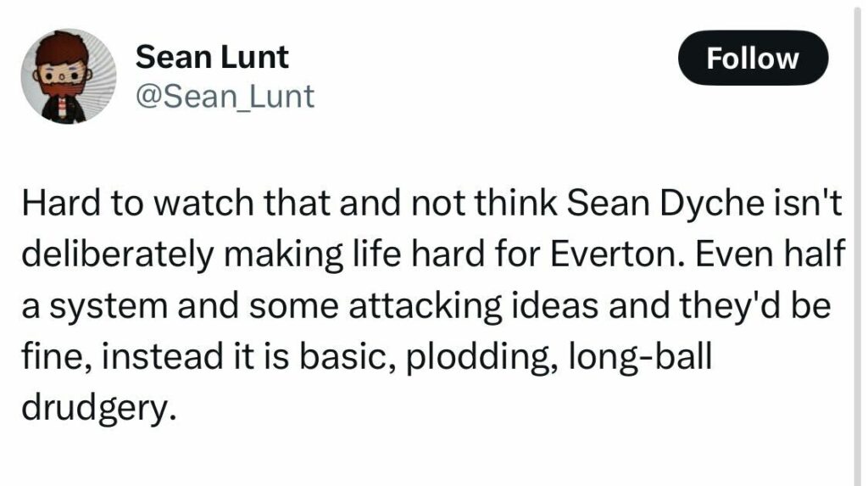Open Sean Lunt's cartoon avatar picture

point(69,76)
